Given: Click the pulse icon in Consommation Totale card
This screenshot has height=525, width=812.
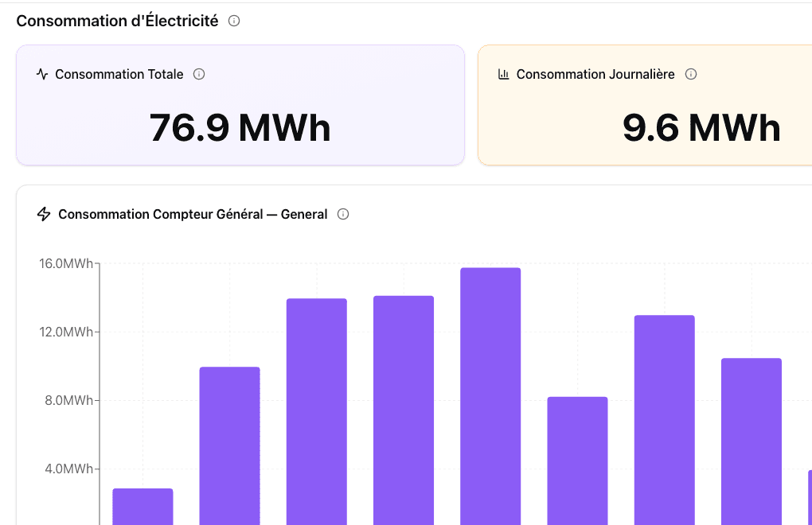Looking at the screenshot, I should (x=43, y=74).
